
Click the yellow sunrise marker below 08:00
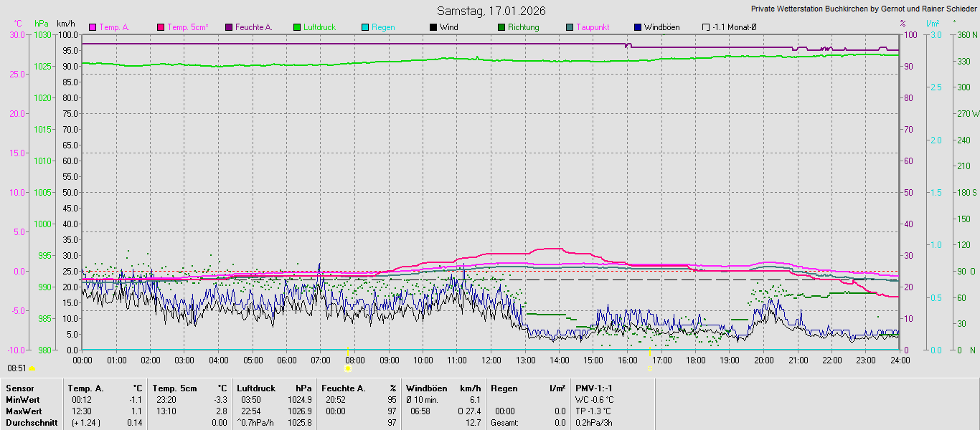[x=347, y=368]
